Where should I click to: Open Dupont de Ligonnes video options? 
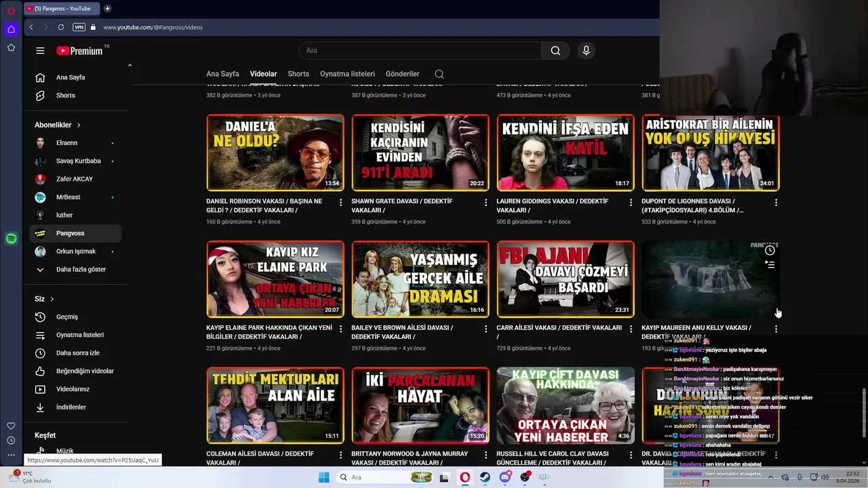[x=776, y=203]
